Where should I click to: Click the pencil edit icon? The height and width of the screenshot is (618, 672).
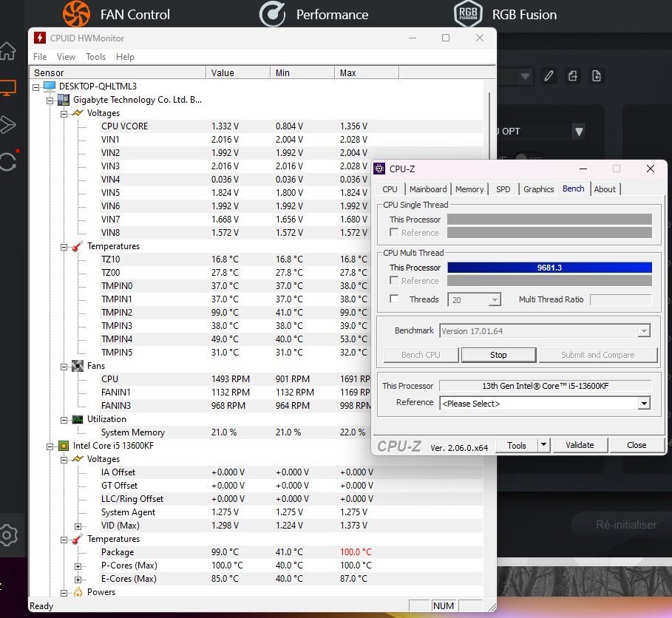point(548,75)
